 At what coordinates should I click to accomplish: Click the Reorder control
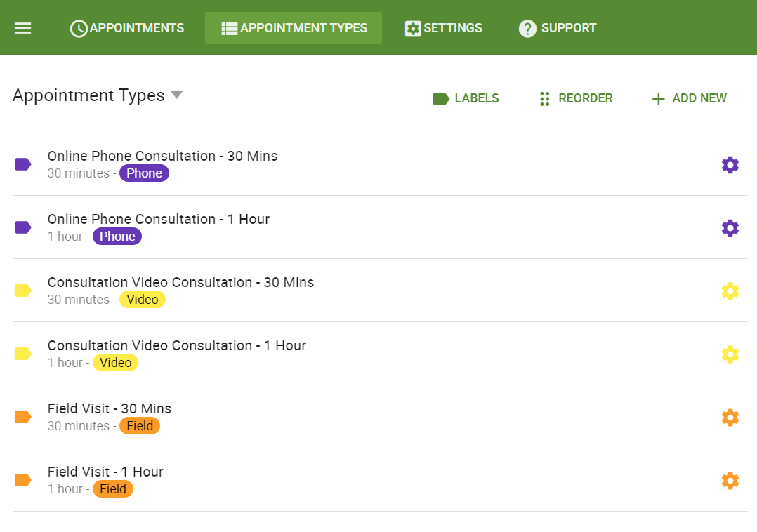(x=575, y=98)
